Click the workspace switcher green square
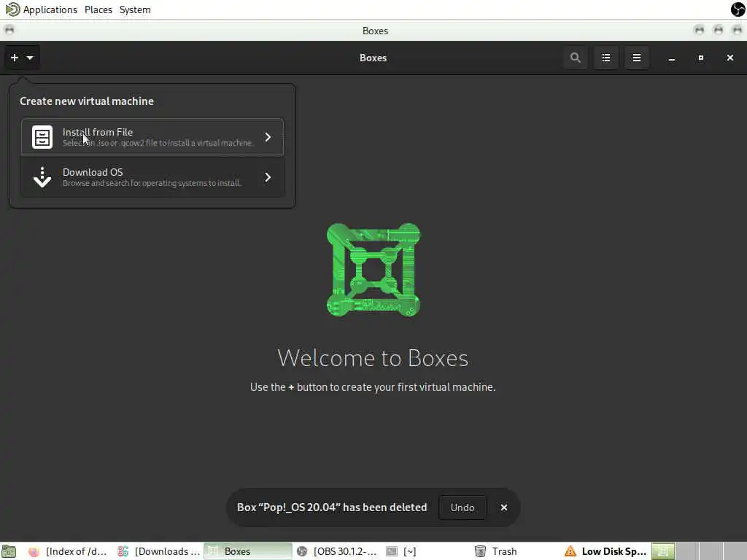747x560 pixels. coord(663,551)
